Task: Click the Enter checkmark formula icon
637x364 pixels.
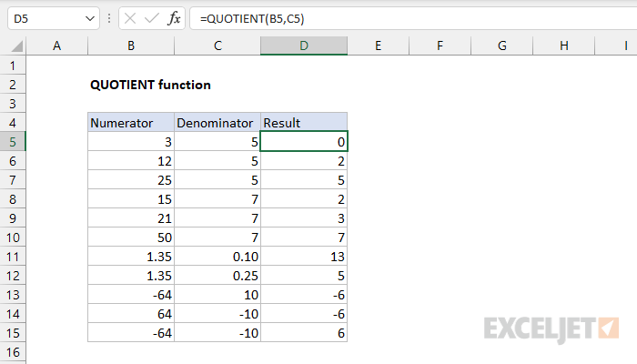Action: 149,18
